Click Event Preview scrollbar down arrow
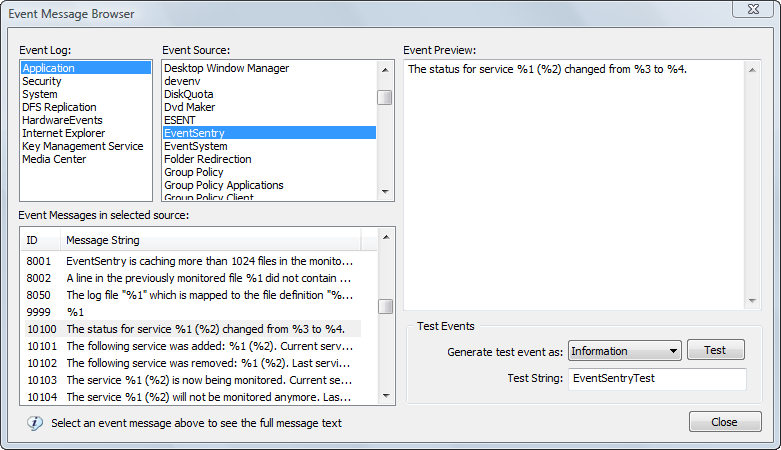 [752, 300]
